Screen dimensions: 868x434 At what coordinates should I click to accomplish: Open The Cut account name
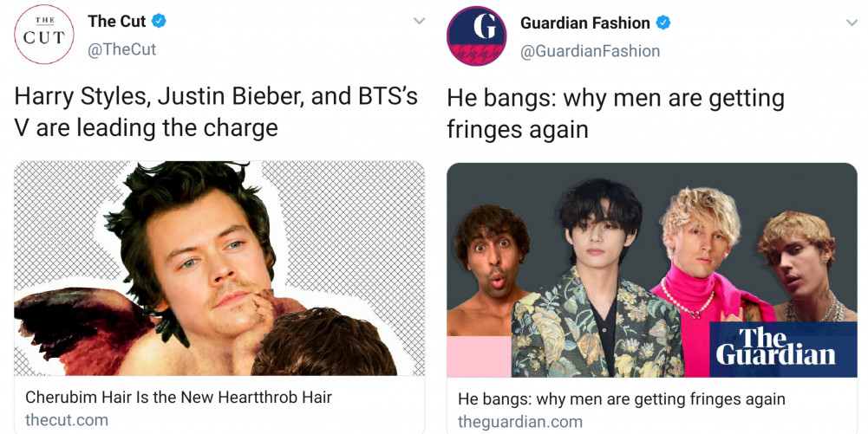coord(117,21)
